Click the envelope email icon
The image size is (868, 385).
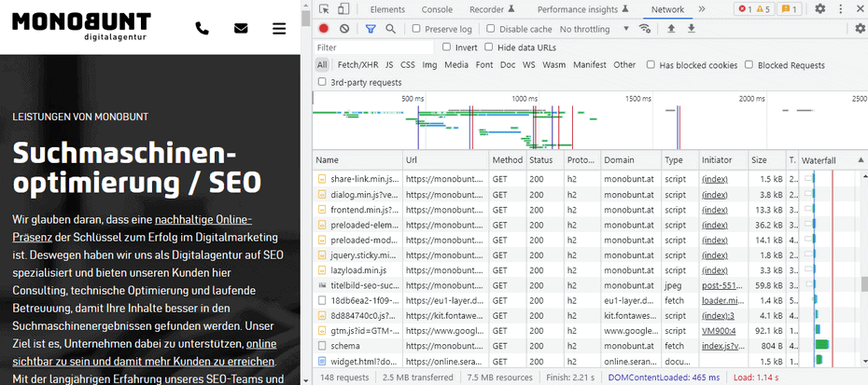(241, 28)
